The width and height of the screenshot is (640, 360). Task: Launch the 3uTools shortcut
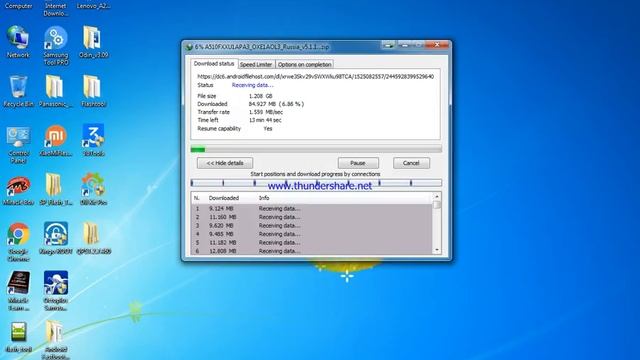tap(93, 140)
